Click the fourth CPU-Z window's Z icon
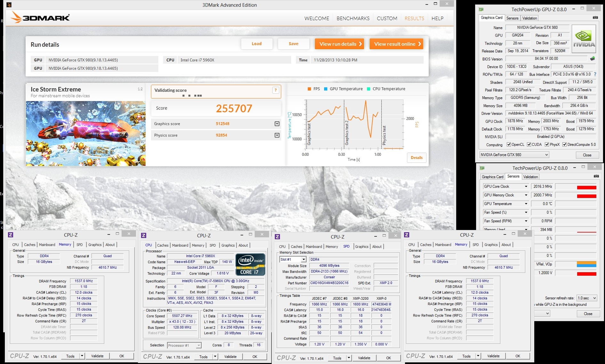 click(x=407, y=235)
